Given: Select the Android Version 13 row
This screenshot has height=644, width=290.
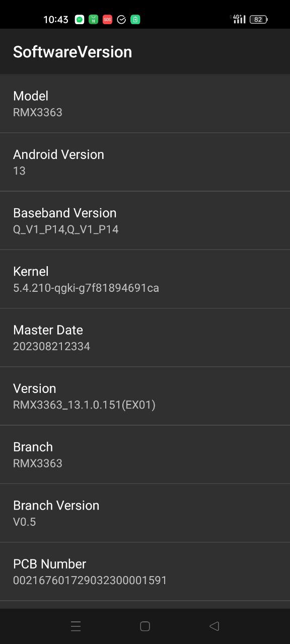Looking at the screenshot, I should [145, 162].
